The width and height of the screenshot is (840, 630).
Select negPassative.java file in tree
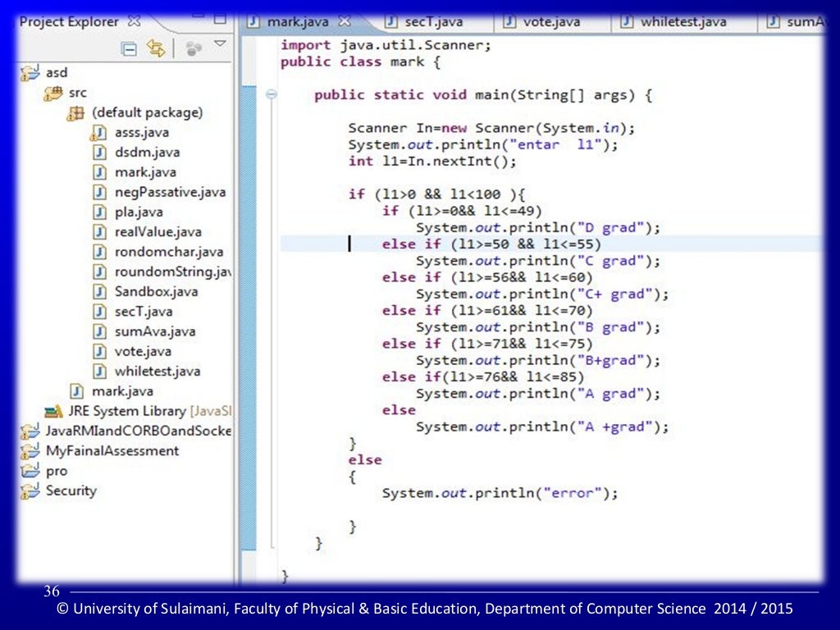click(169, 192)
